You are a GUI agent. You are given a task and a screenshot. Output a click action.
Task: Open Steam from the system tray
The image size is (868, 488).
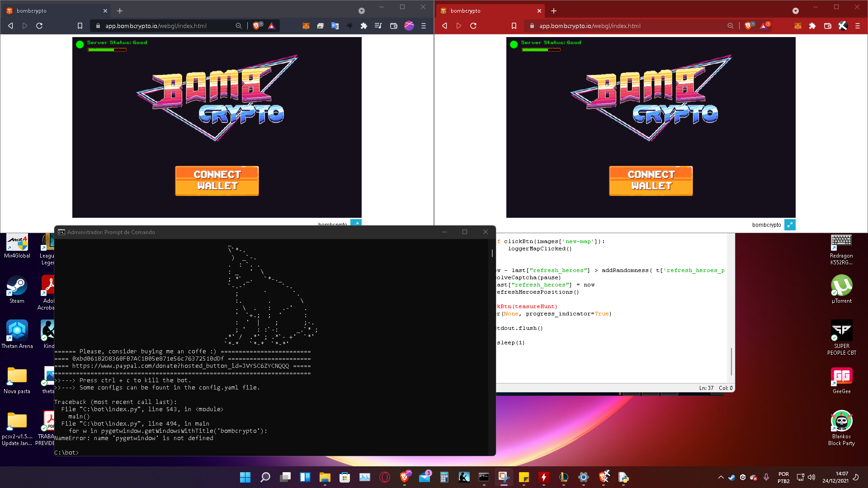point(731,478)
